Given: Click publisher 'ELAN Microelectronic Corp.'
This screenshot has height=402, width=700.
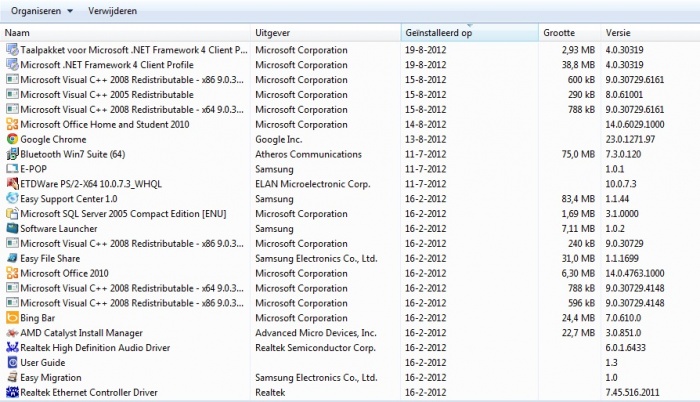Looking at the screenshot, I should tap(312, 184).
